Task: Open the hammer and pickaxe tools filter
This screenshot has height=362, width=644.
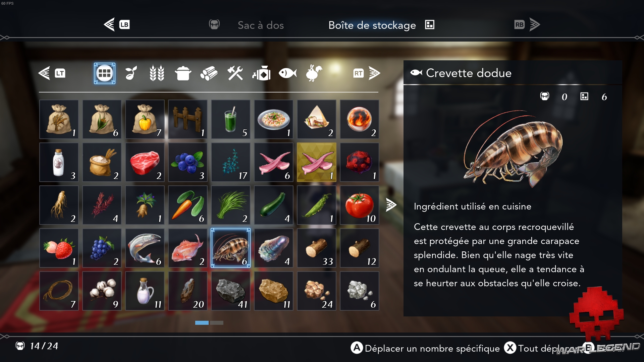Action: (235, 73)
